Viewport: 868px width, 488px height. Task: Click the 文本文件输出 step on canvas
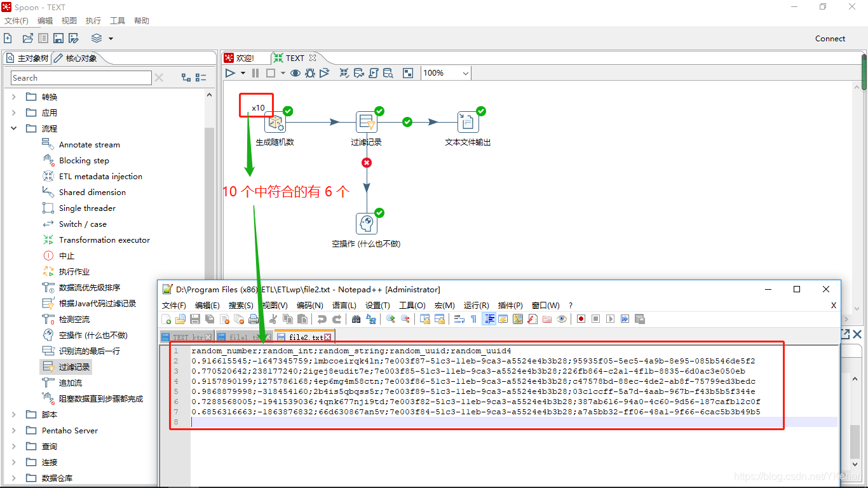coord(468,122)
